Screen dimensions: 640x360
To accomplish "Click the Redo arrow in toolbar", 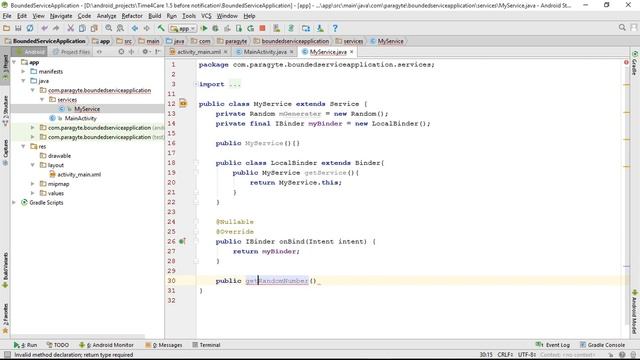I will point(56,28).
